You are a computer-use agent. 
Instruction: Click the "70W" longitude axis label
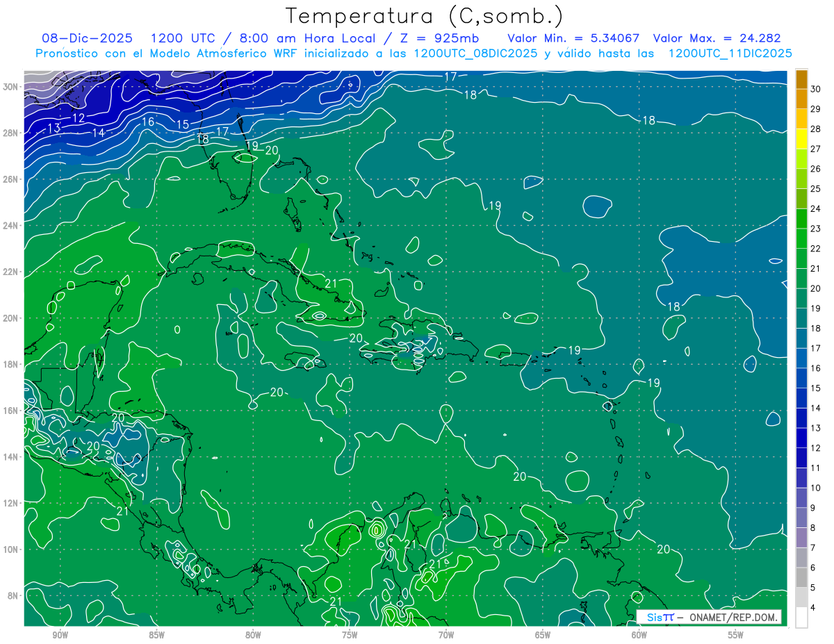pos(446,635)
